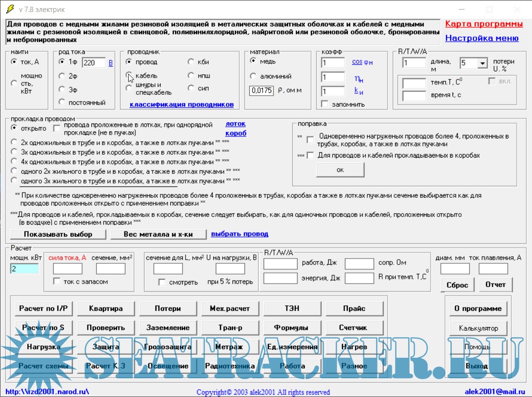Select 'мощность, кВт' find option
The height and width of the screenshot is (397, 532).
[14, 83]
